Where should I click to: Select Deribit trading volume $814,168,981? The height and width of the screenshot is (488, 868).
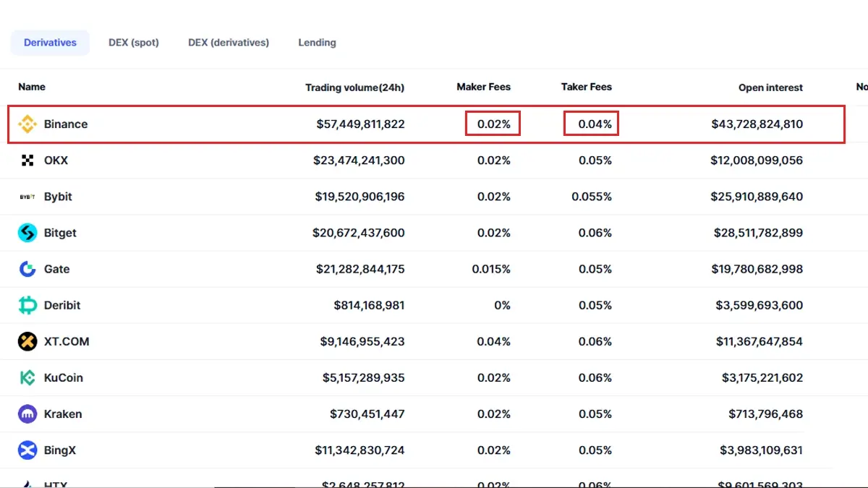pyautogui.click(x=369, y=305)
